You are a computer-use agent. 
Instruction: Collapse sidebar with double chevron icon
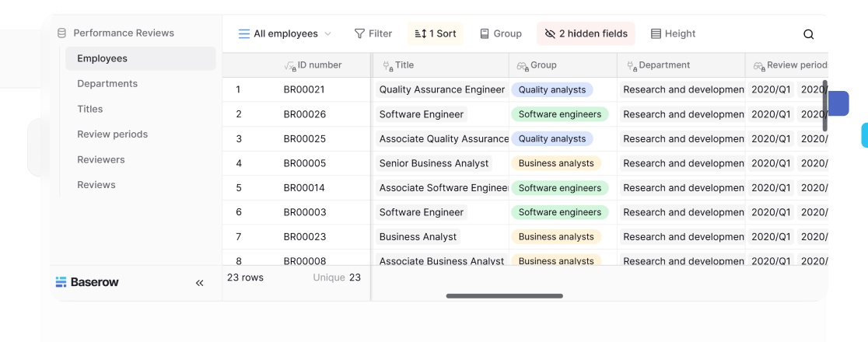pyautogui.click(x=199, y=284)
